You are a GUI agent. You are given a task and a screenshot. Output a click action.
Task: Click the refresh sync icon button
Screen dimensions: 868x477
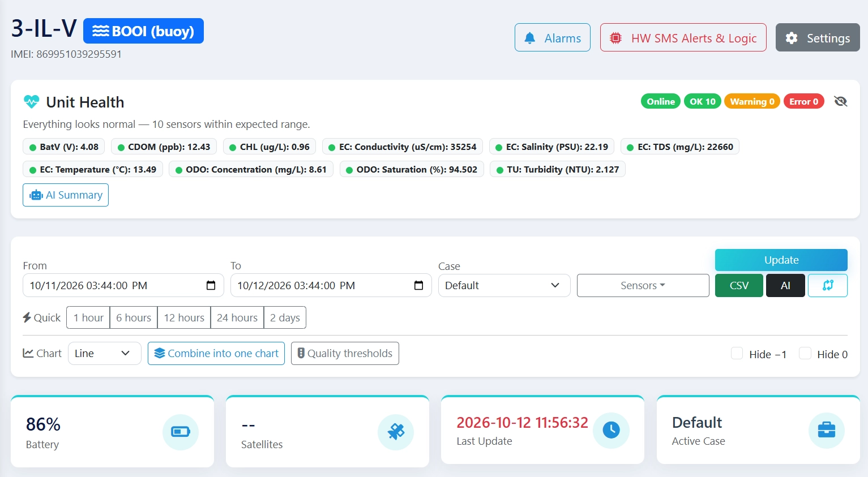[x=828, y=285]
